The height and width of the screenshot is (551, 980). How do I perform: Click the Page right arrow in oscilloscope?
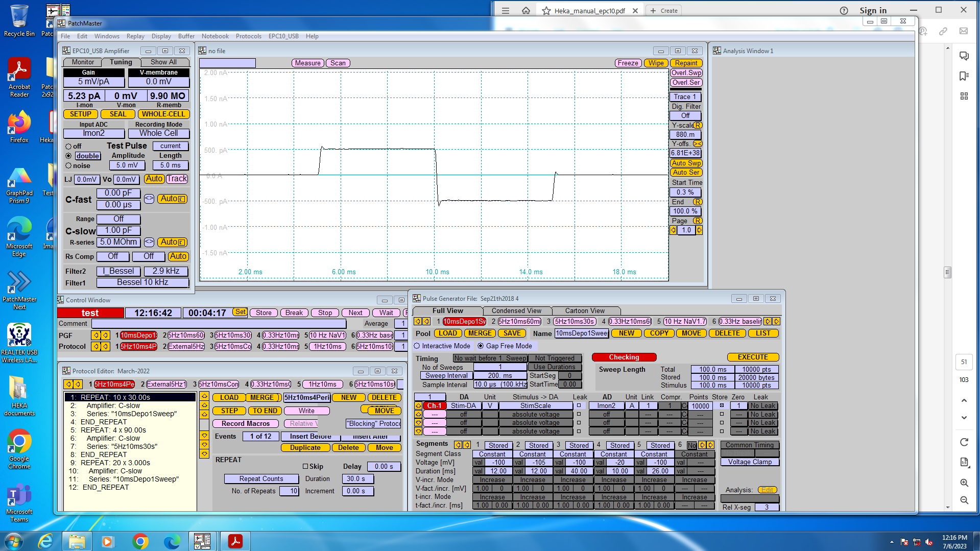699,230
